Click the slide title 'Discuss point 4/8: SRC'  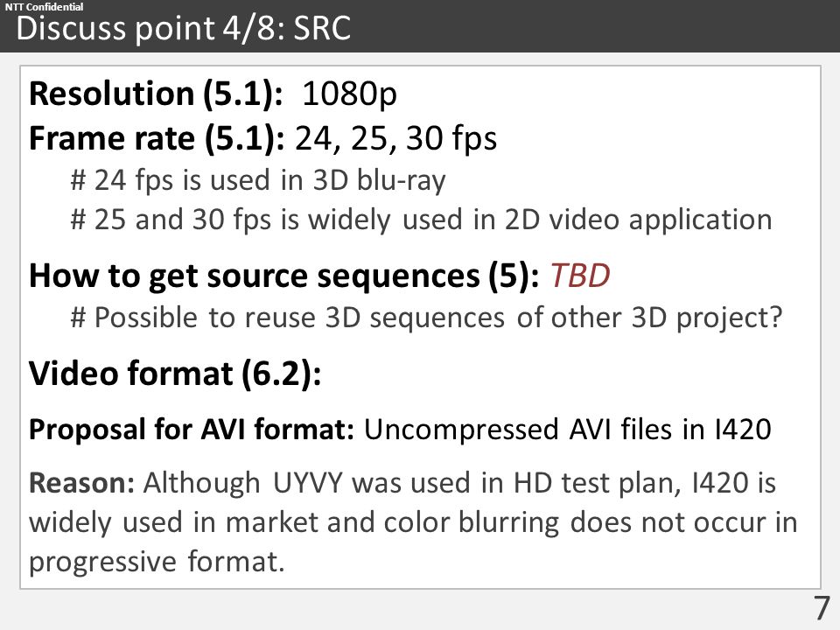(184, 28)
